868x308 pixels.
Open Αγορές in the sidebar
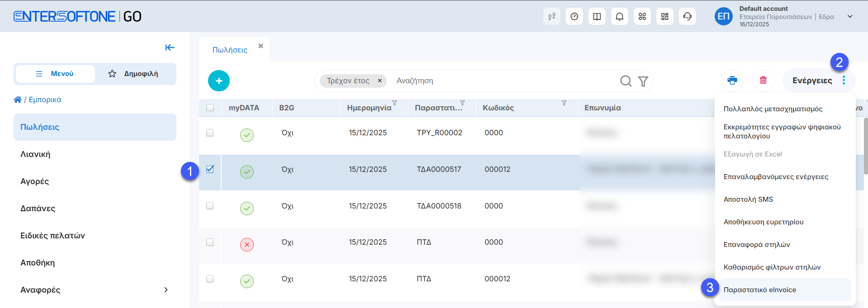[x=35, y=181]
